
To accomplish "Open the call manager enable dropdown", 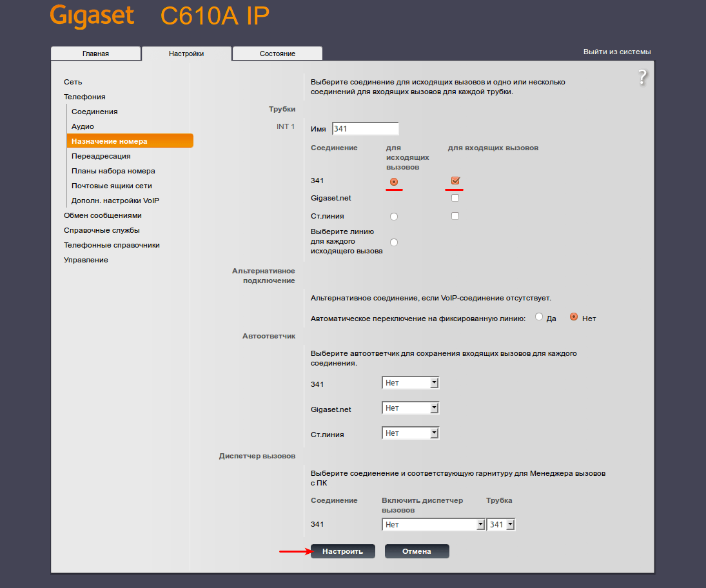I will 434,525.
